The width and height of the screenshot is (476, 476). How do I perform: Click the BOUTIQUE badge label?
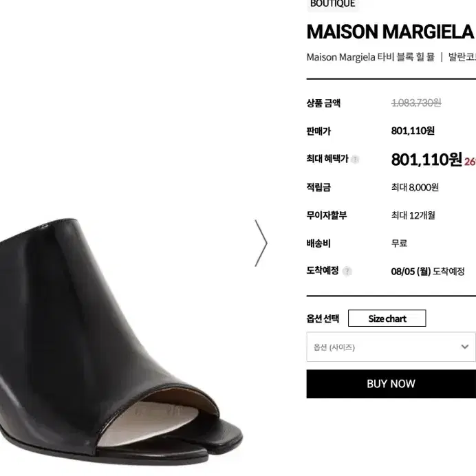point(333,4)
